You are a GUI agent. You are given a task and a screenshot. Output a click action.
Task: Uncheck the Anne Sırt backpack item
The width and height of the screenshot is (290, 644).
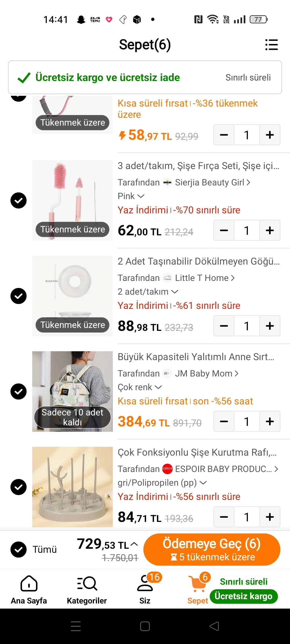click(19, 391)
